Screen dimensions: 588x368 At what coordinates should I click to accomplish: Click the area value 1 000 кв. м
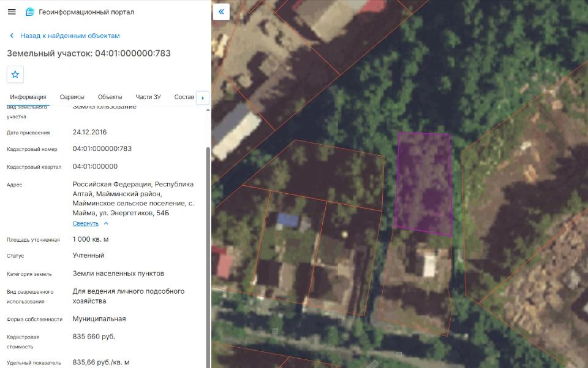[91, 239]
